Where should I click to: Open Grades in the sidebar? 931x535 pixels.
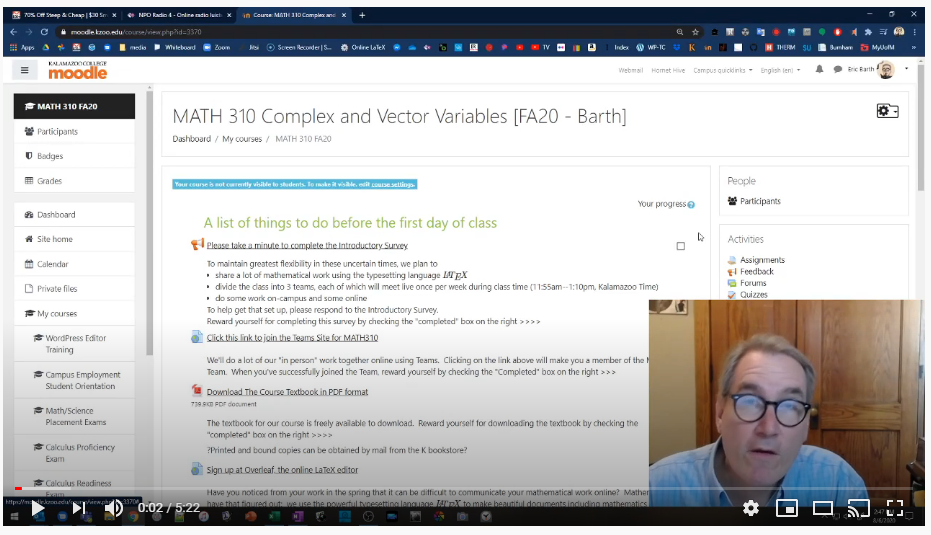74,181
